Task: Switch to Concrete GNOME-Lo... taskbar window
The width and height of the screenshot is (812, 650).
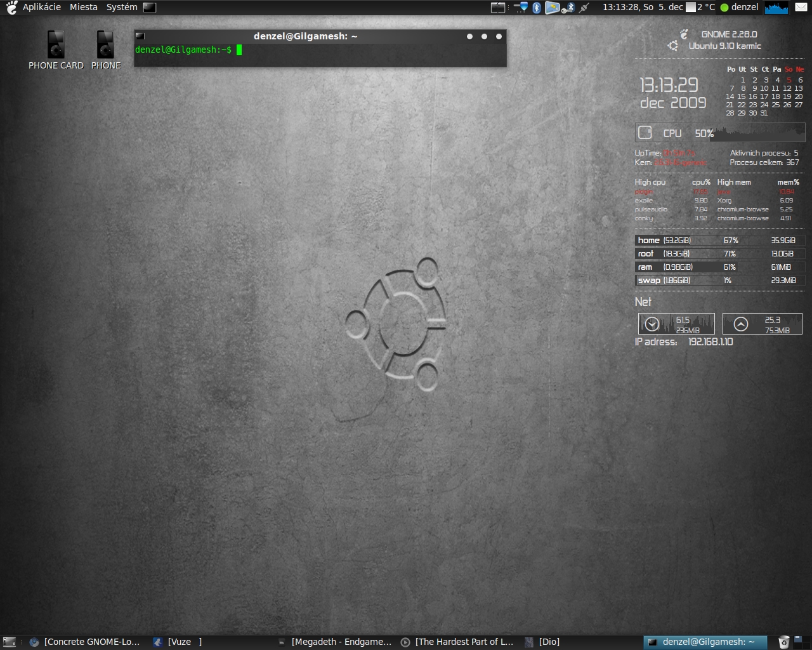Action: click(86, 642)
